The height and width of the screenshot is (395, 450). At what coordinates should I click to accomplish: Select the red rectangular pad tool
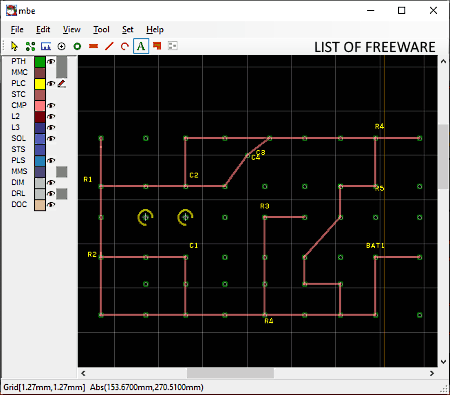(94, 46)
